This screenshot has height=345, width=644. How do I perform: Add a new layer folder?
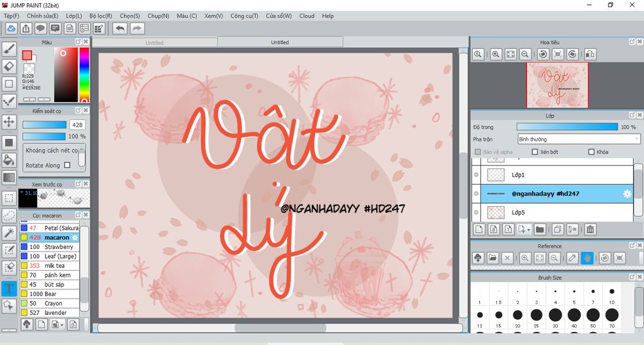click(540, 230)
